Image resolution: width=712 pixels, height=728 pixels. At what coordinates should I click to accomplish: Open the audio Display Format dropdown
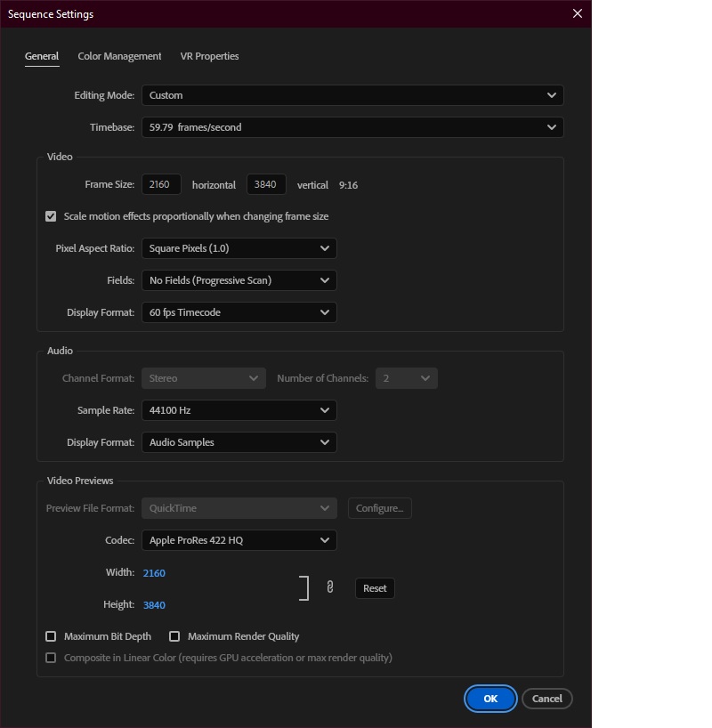point(239,442)
